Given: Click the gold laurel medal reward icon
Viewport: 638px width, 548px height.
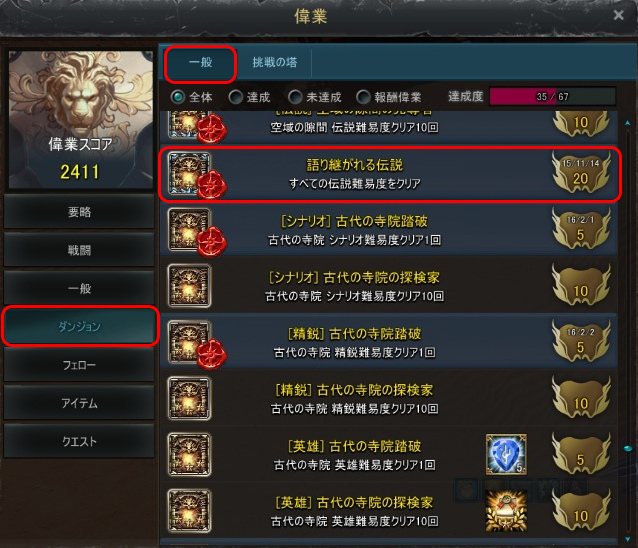Looking at the screenshot, I should pyautogui.click(x=506, y=511).
